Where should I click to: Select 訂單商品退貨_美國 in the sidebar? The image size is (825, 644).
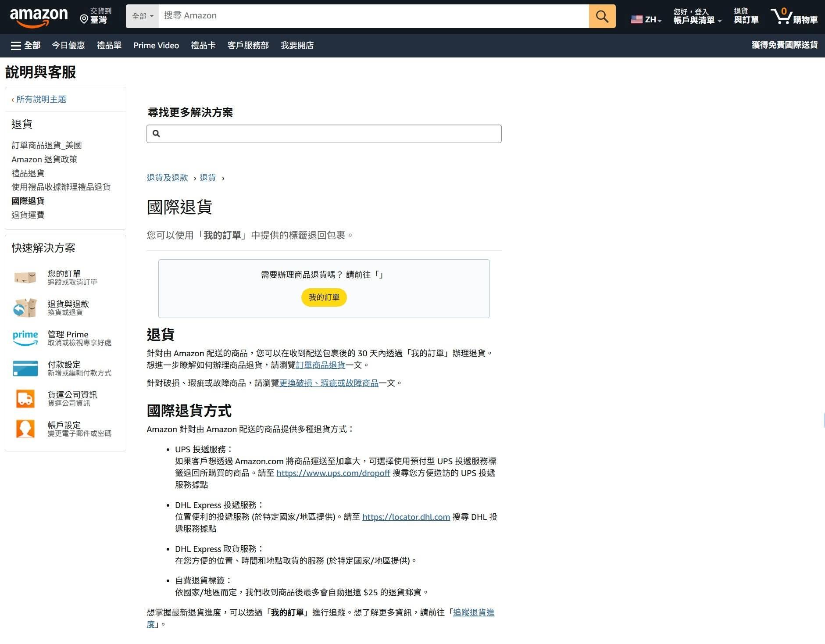(x=46, y=145)
